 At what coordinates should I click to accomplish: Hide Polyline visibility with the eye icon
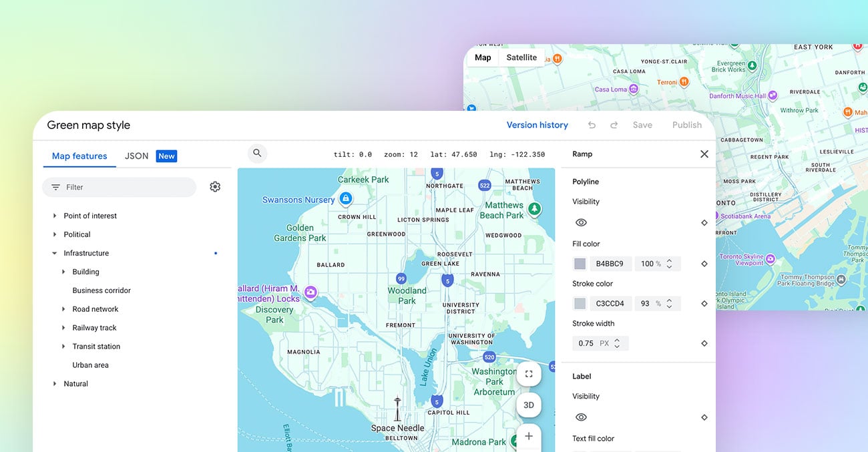coord(581,222)
